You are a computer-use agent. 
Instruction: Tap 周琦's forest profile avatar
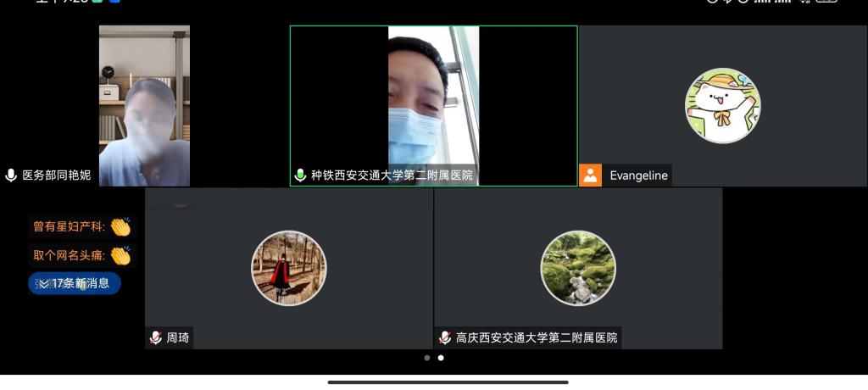(x=289, y=268)
